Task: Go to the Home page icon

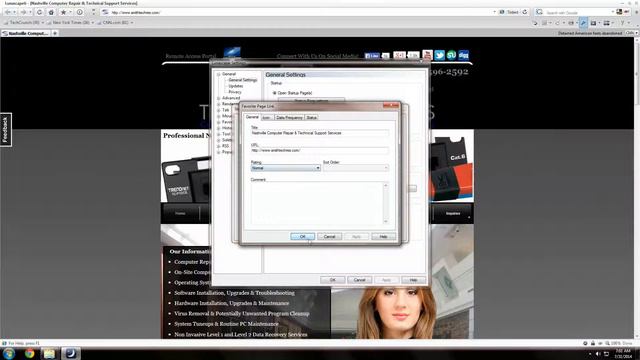Action: [51, 12]
